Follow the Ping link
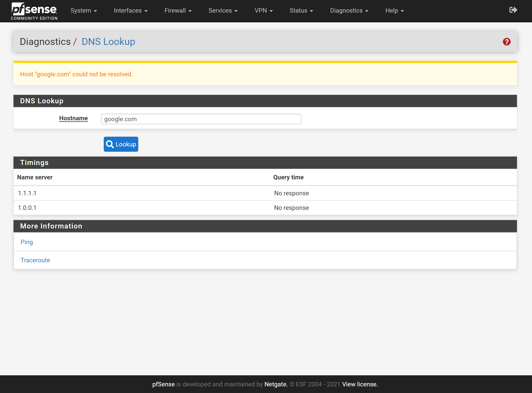The height and width of the screenshot is (393, 532). [27, 242]
